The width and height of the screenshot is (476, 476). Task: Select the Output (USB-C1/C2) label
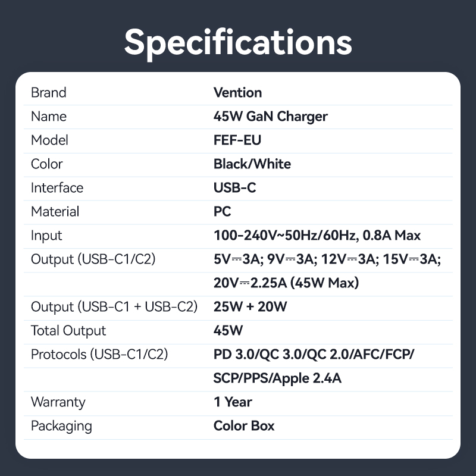click(93, 259)
